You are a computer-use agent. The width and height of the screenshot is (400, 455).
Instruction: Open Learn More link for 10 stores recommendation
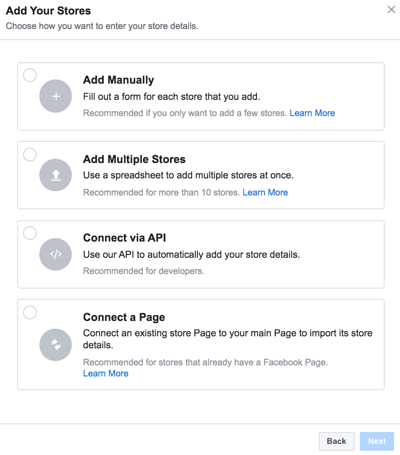coord(265,192)
